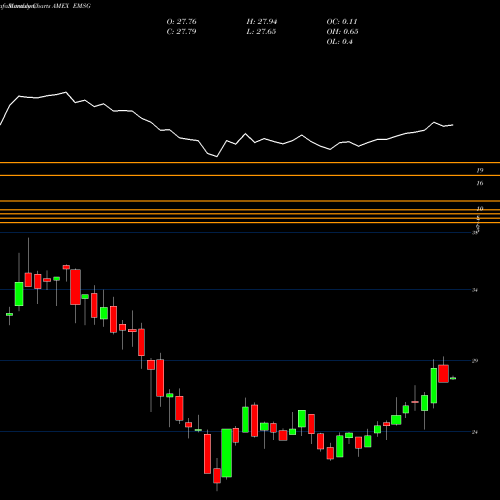Click the OC: 0.11 value
Viewport: 500px width, 500px height.
point(342,22)
